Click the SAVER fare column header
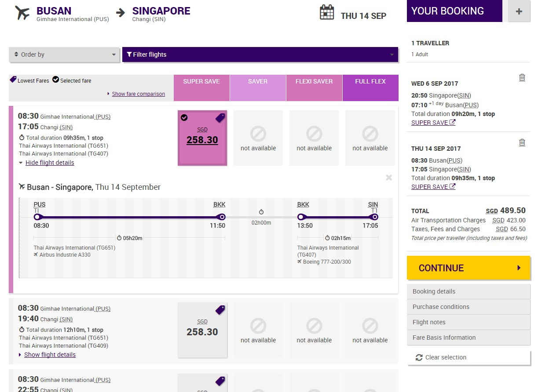Screen dimensions: 538x392 coord(258,88)
